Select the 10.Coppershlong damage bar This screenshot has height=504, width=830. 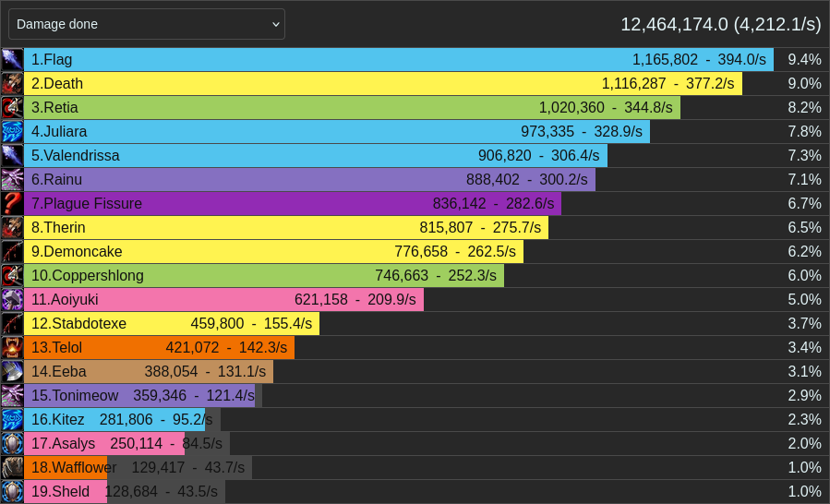(x=264, y=275)
